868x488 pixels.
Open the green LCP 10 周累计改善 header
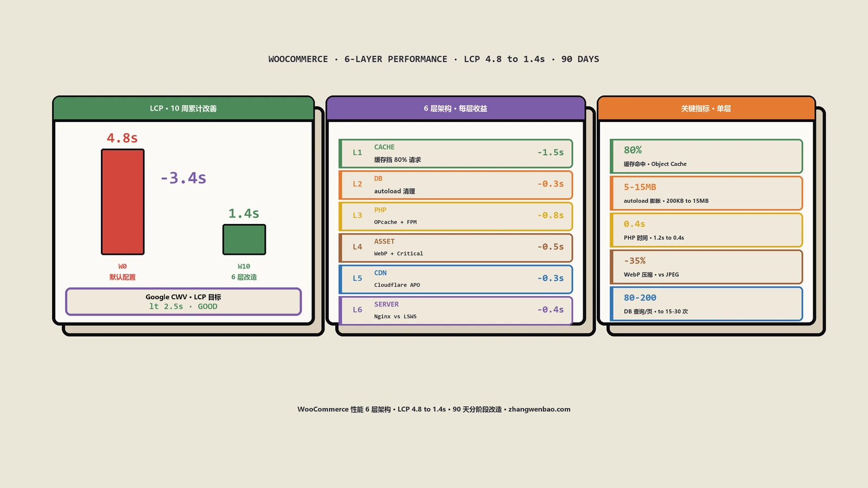click(183, 108)
